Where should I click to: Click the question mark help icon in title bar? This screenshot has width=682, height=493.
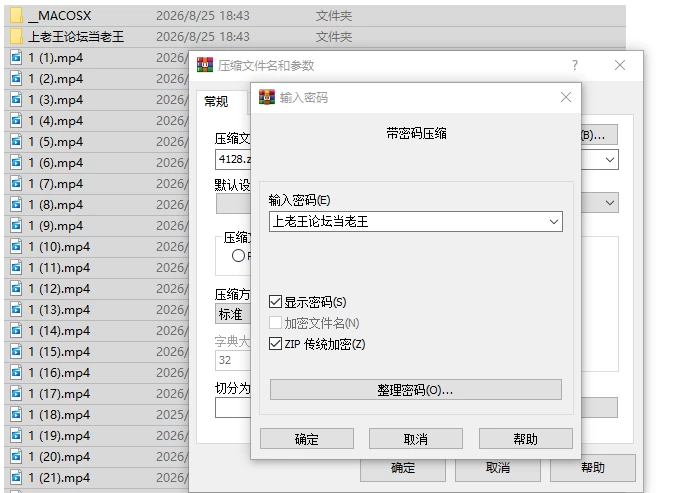pos(575,65)
